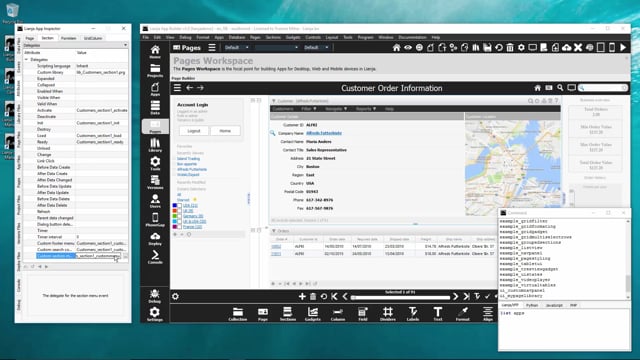The height and width of the screenshot is (360, 640).
Task: Click the Field tool in the bottom toolbar
Action: pyautogui.click(x=363, y=314)
